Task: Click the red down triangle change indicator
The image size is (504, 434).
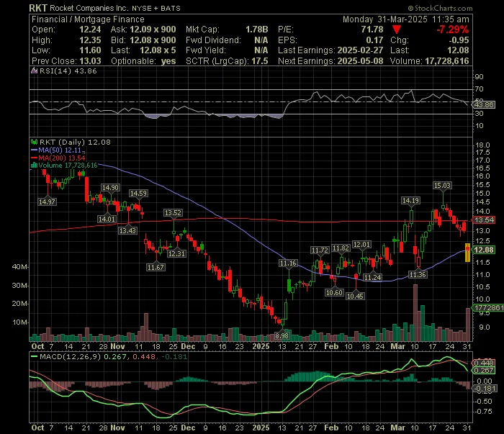Action: 397,30
